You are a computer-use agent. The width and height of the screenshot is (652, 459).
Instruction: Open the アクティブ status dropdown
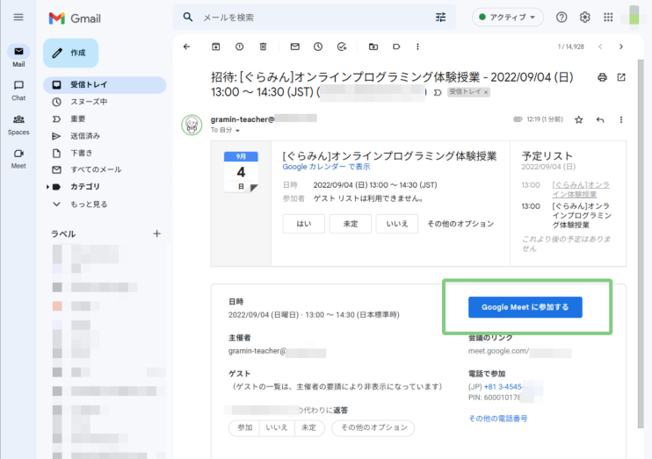pos(507,17)
